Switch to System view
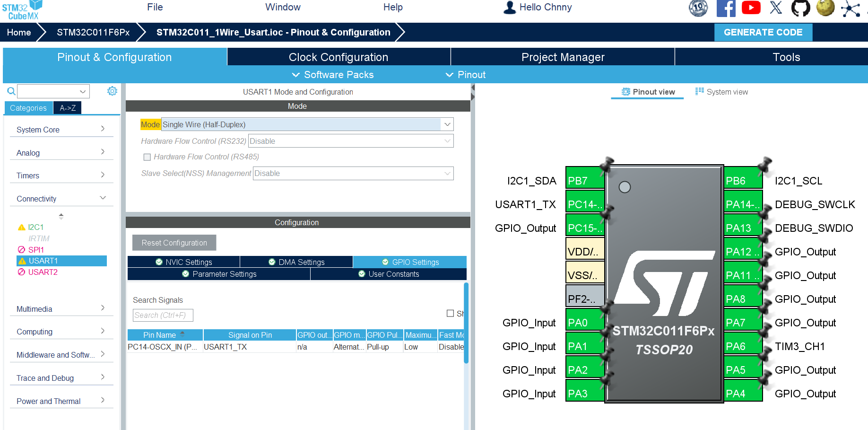The height and width of the screenshot is (430, 868). click(x=721, y=92)
